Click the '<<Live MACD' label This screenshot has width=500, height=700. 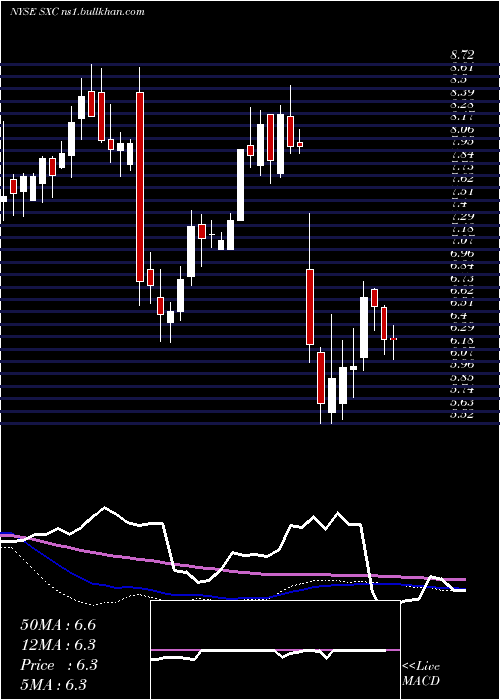click(x=421, y=674)
